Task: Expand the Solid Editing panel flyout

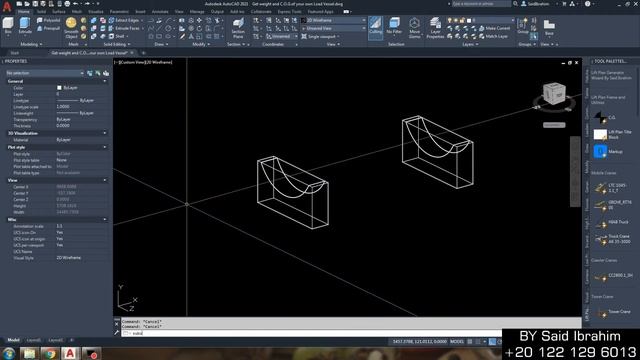Action: pos(117,44)
